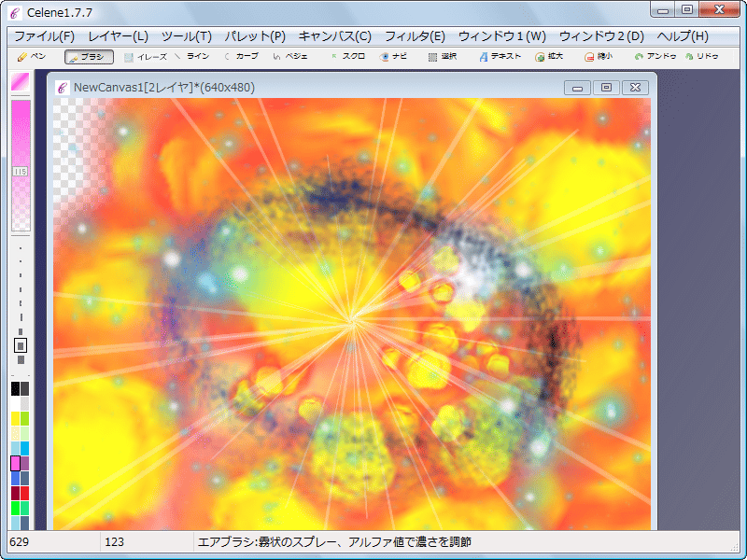747x560 pixels.
Task: Pick the dark gray color swatch
Action: point(25,388)
